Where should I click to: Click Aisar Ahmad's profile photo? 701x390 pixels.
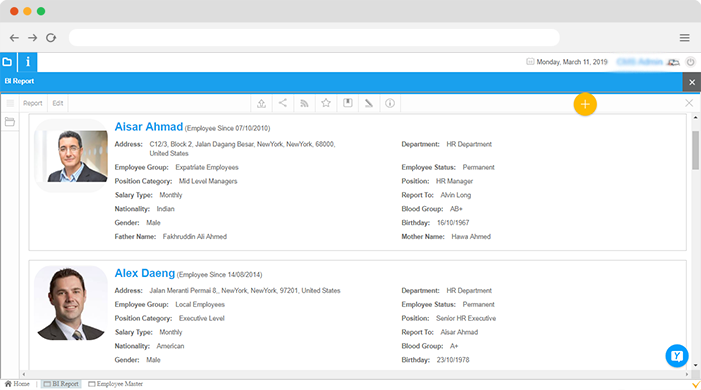71,156
